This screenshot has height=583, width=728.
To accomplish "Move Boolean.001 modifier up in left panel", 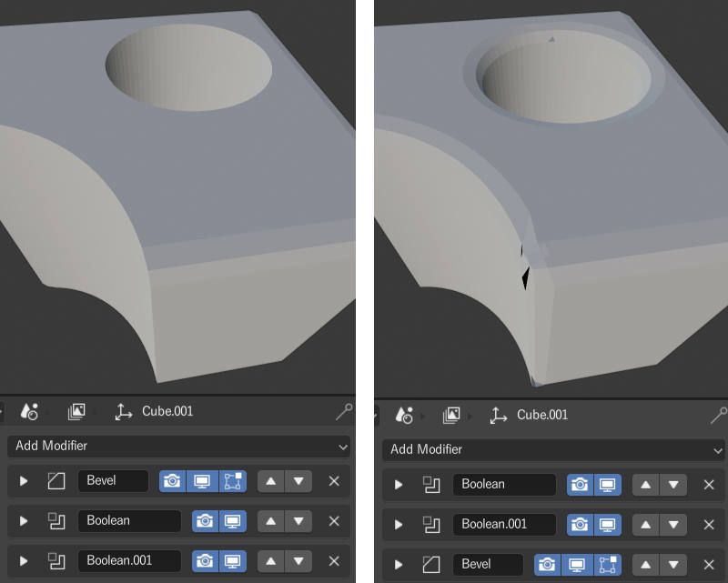I will 270,561.
